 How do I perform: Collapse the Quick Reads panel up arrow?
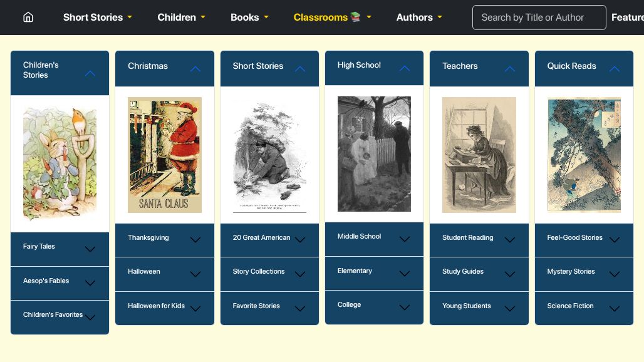point(615,69)
